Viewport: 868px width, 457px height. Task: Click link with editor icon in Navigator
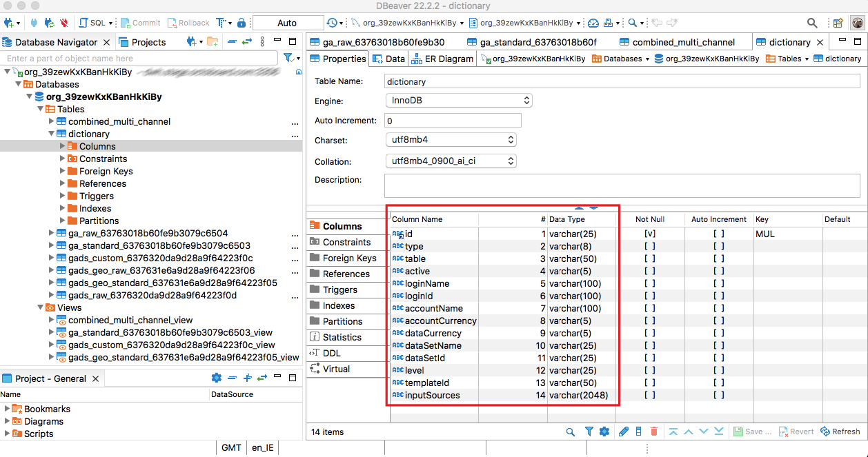tap(246, 42)
